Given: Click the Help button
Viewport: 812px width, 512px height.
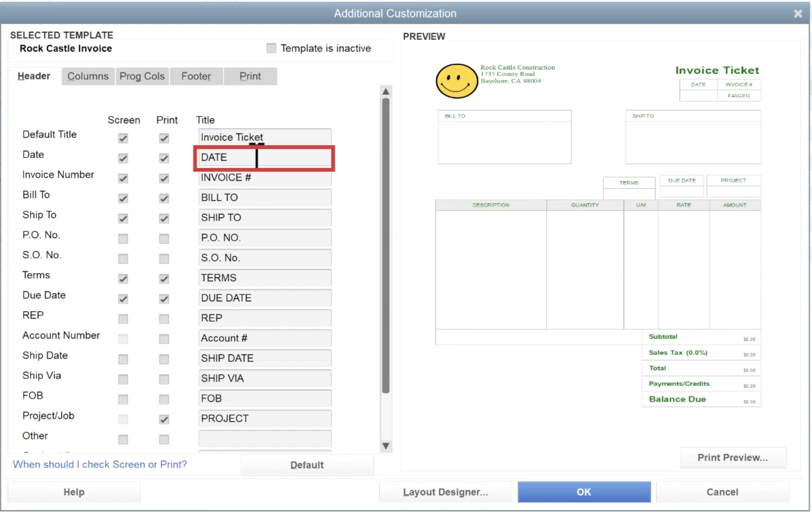Looking at the screenshot, I should [74, 492].
